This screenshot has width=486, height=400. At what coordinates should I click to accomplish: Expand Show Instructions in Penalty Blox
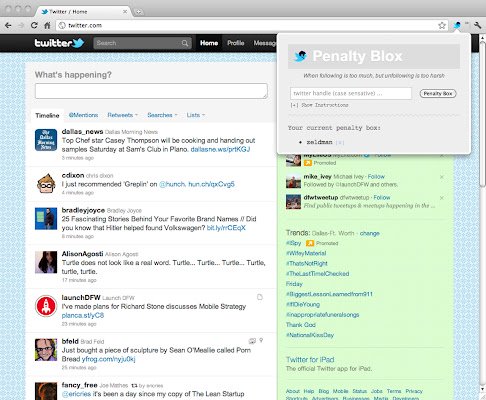point(319,105)
